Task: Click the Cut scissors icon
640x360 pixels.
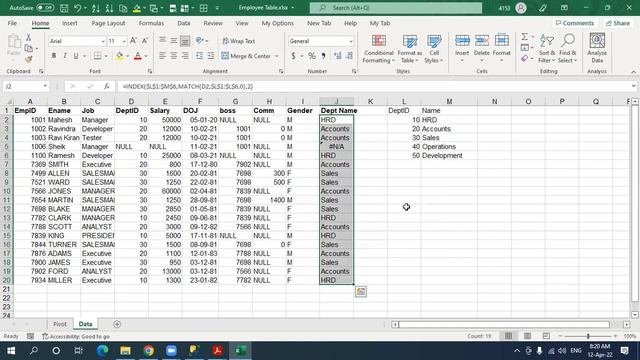Action: [x=29, y=38]
